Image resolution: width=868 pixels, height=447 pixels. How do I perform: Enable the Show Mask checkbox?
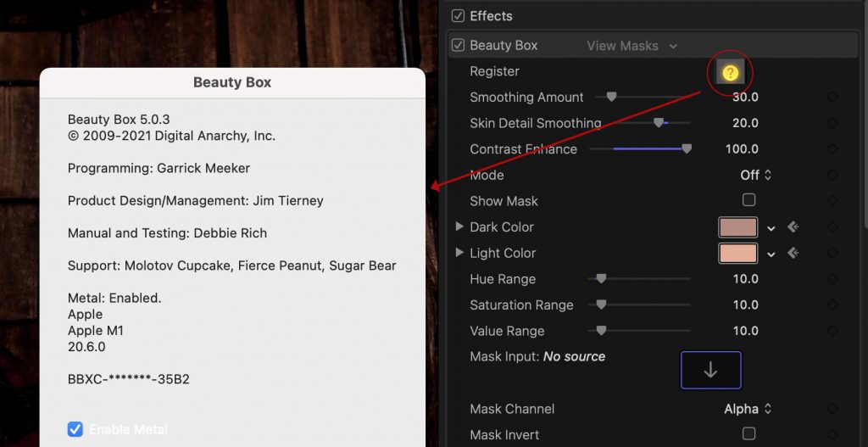[749, 200]
